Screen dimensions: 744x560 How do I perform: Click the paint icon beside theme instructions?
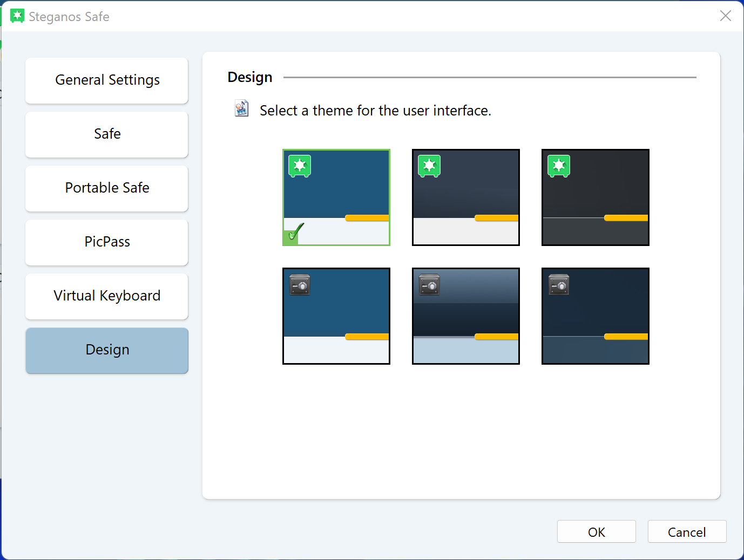click(x=241, y=109)
